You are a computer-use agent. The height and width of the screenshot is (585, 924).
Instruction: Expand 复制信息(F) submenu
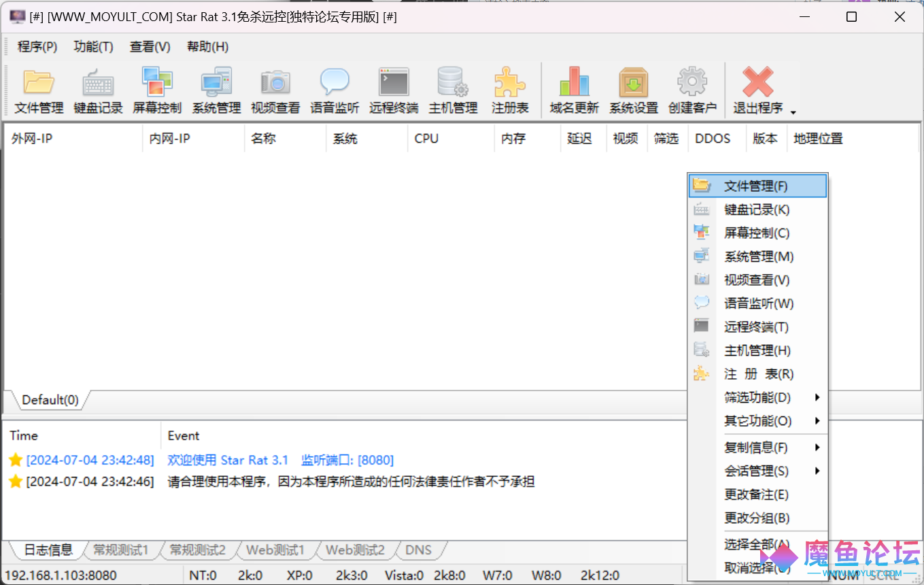point(758,448)
